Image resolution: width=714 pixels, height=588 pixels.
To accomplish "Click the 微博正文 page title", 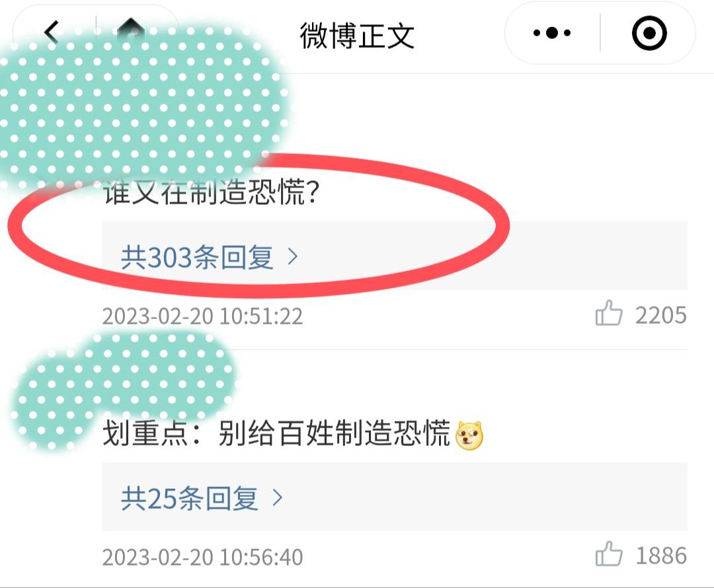I will click(x=357, y=36).
